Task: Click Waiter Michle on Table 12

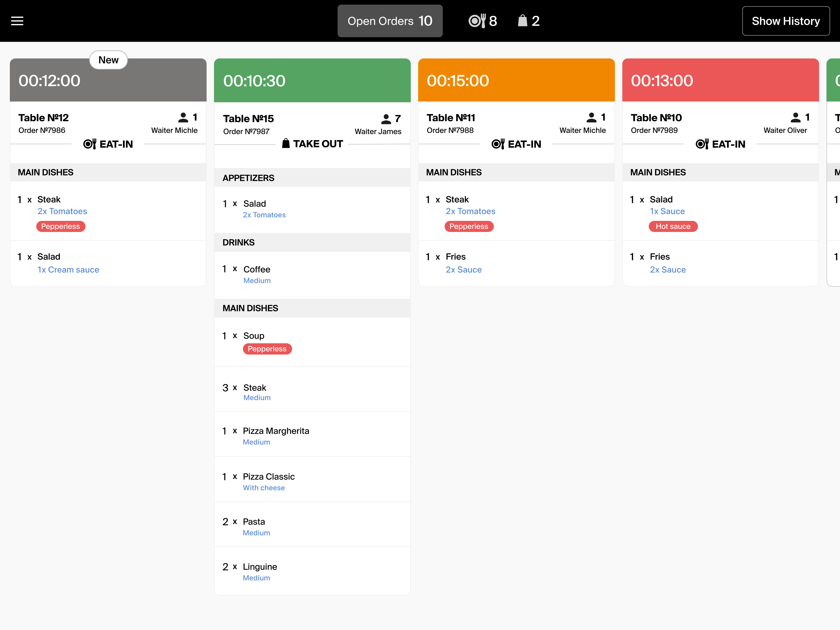Action: coord(174,130)
